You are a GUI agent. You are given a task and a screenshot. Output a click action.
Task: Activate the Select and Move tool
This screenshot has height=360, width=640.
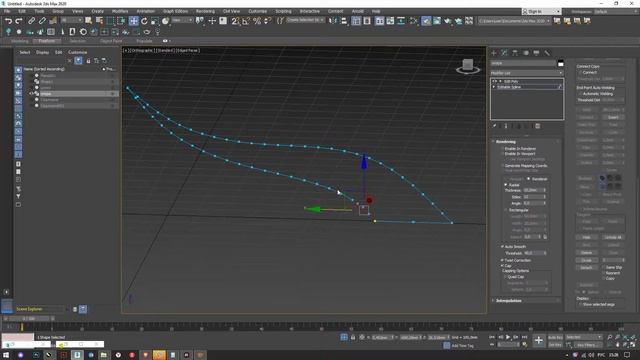(133, 20)
